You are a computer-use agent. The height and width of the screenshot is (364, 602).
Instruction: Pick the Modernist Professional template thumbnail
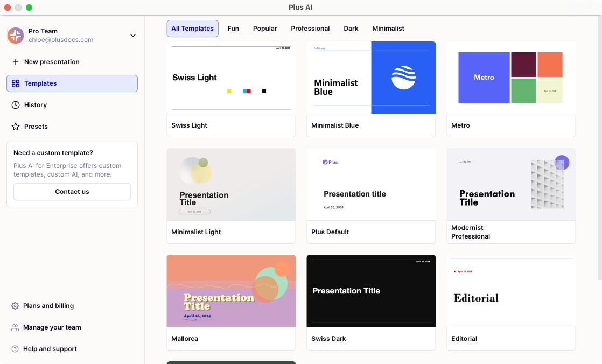coord(511,184)
